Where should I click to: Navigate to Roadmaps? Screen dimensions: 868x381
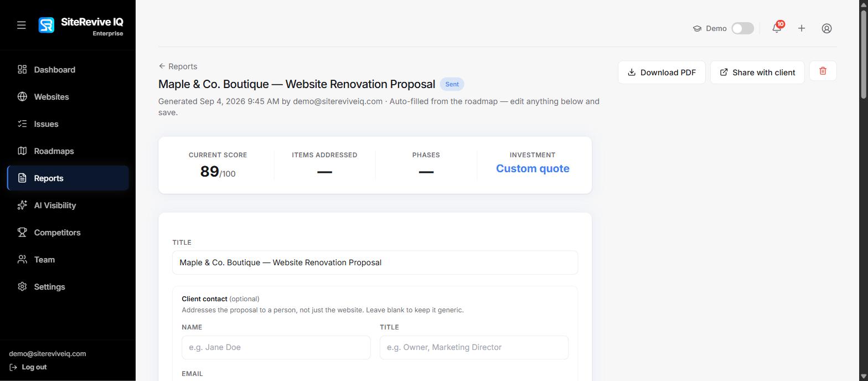pyautogui.click(x=68, y=151)
